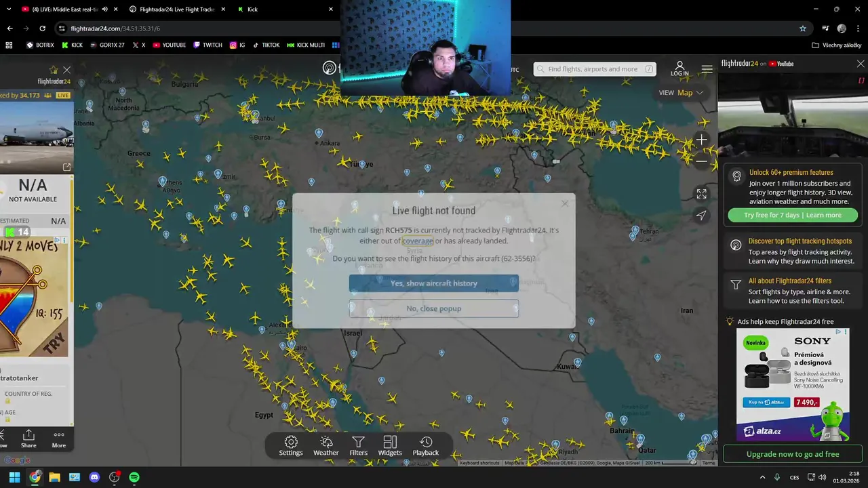Viewport: 868px width, 488px height.
Task: Open YOUTUBE bookmark
Action: tap(169, 45)
